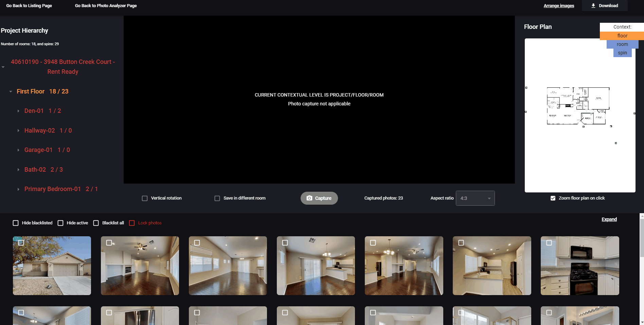644x325 pixels.
Task: Select the spin context level
Action: 622,53
